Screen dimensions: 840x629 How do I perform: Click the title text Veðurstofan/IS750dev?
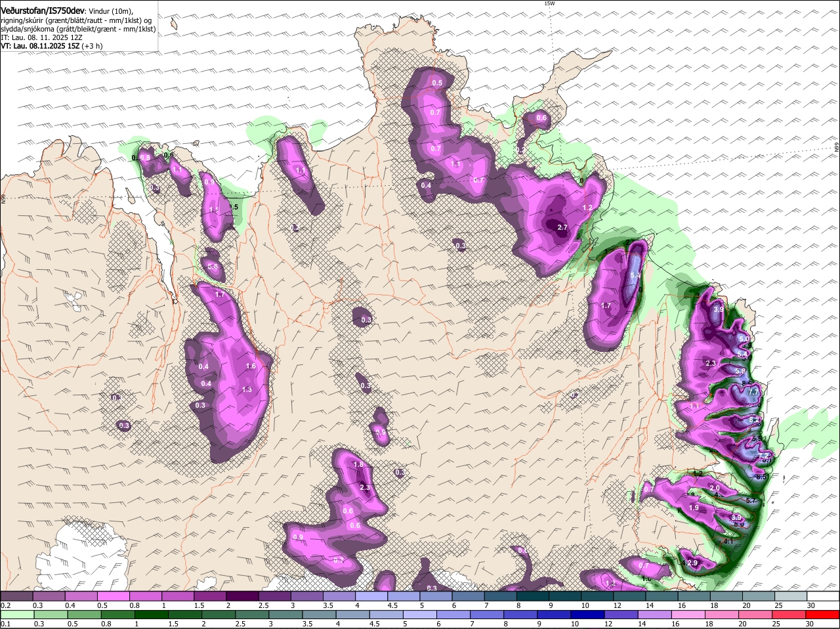click(x=43, y=11)
